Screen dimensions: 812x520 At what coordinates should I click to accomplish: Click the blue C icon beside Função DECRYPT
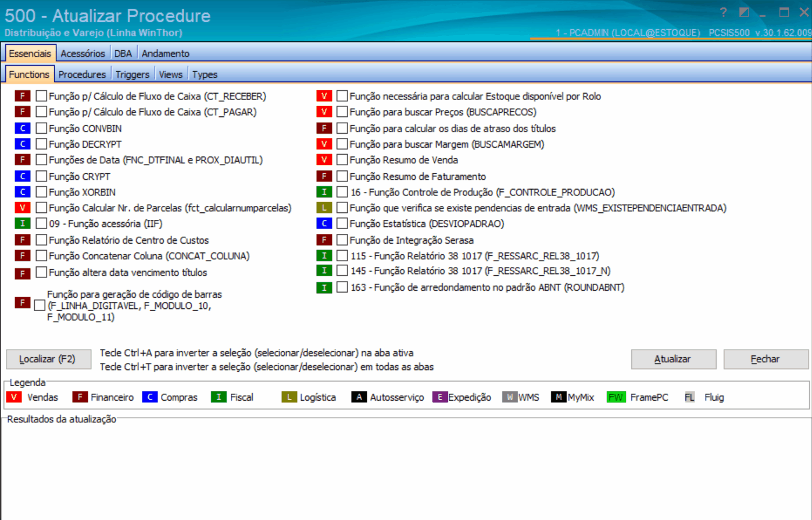(22, 144)
